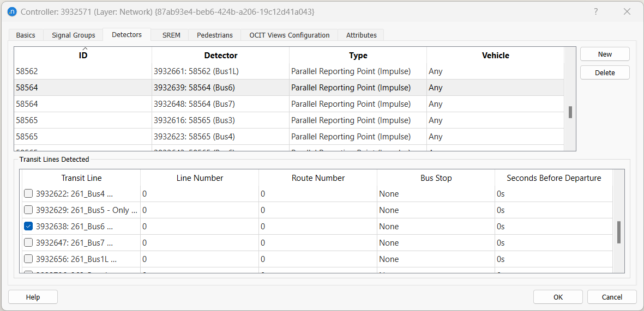Click the detectors table vertical scrollbar thumb
Image resolution: width=644 pixels, height=311 pixels.
(570, 112)
